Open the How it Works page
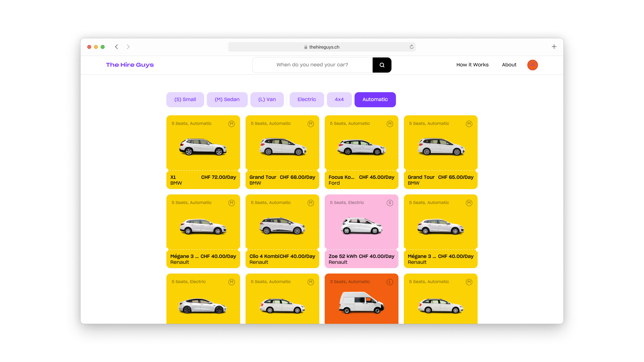This screenshot has height=362, width=644. point(472,65)
